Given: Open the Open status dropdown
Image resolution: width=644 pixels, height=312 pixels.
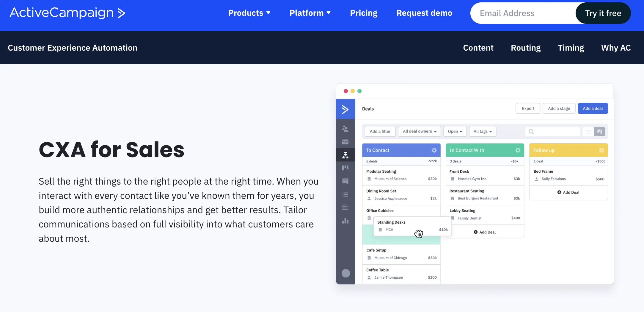Looking at the screenshot, I should [x=455, y=131].
